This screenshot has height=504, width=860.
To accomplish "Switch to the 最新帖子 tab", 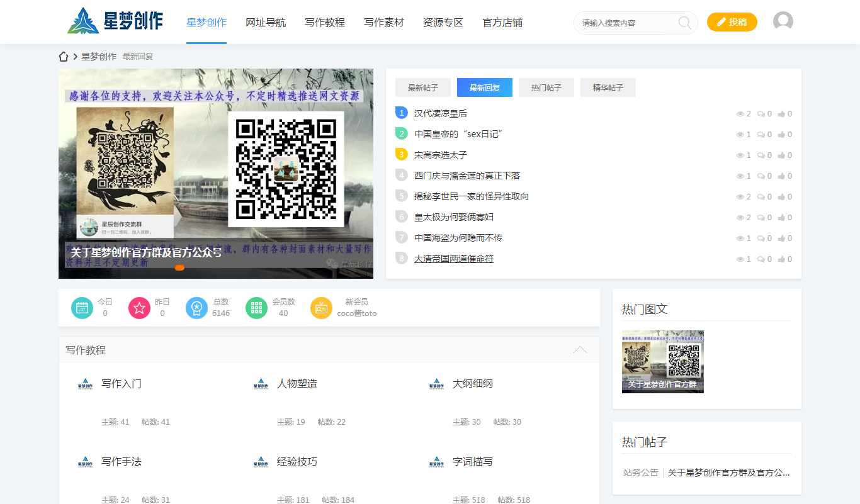I will [423, 87].
